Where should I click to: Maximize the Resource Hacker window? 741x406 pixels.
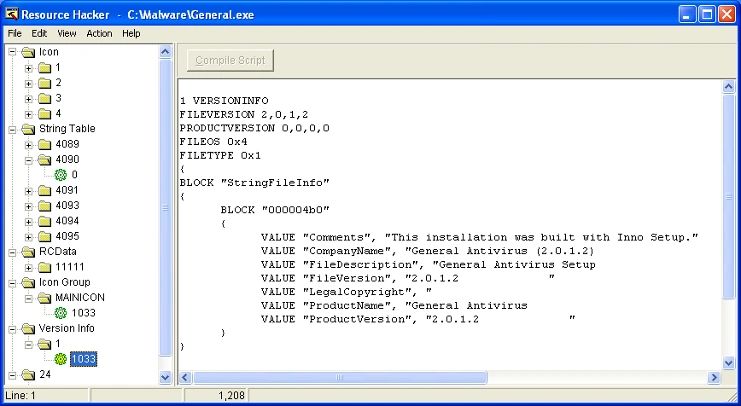point(707,14)
